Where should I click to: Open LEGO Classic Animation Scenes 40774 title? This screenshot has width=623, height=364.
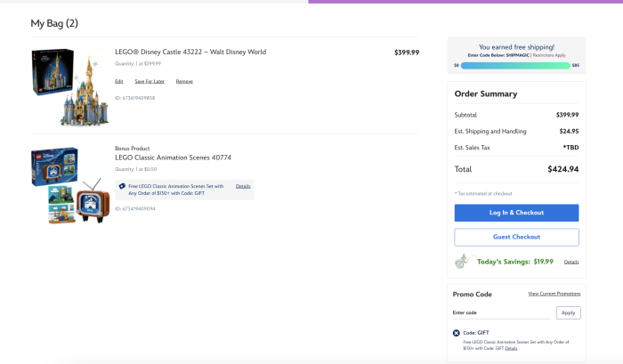click(173, 158)
